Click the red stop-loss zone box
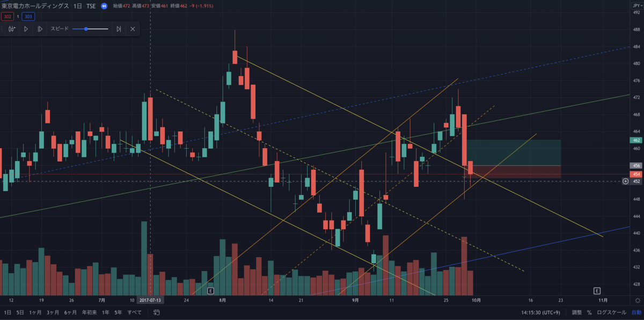This screenshot has width=644, height=320. (x=514, y=172)
